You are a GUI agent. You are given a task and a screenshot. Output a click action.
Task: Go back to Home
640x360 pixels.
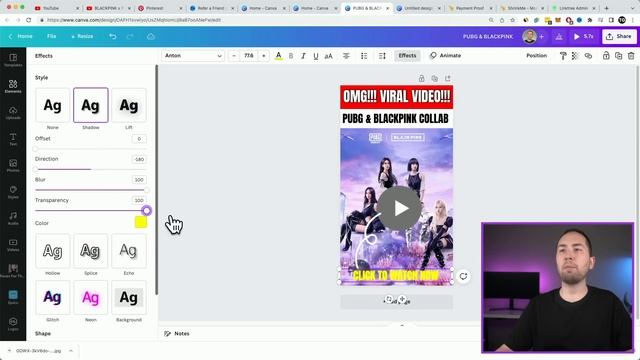coord(20,36)
